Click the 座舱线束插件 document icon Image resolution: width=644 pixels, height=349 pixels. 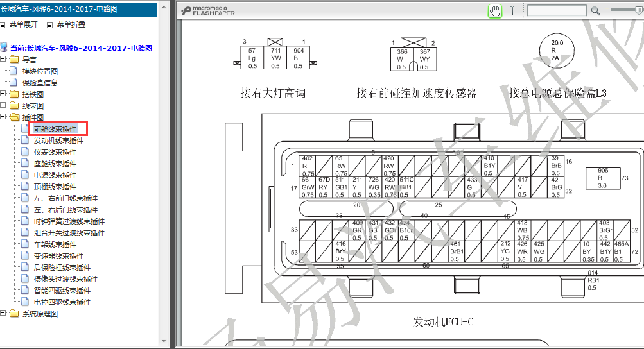coord(24,163)
